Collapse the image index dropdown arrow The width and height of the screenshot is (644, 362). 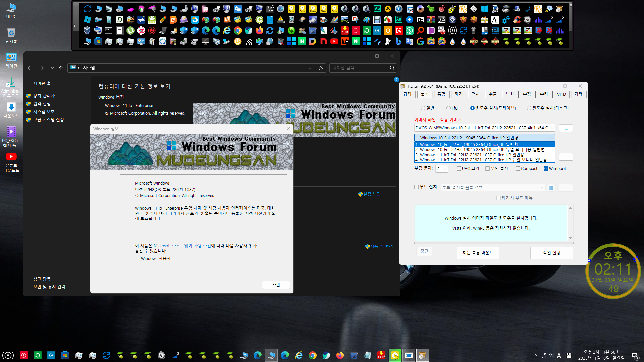pyautogui.click(x=552, y=138)
